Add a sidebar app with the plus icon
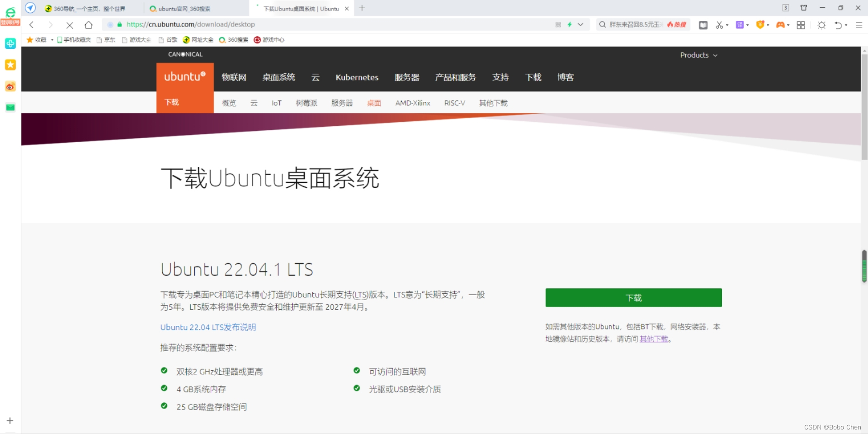 [x=10, y=420]
